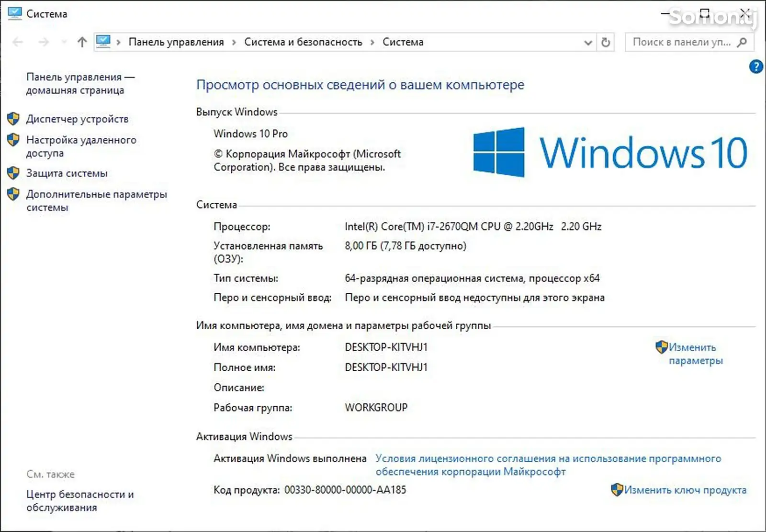Close the Система window
The image size is (766, 532).
point(745,13)
